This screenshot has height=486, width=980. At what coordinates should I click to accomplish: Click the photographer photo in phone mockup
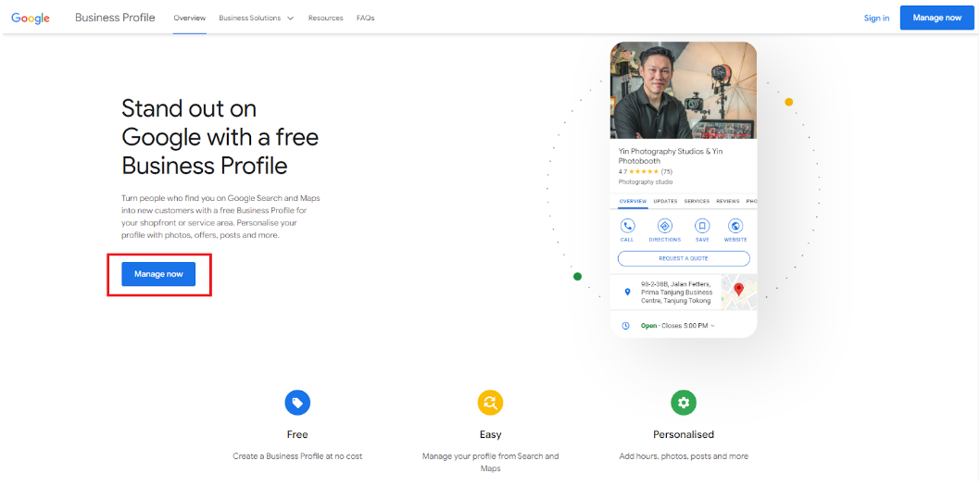(683, 91)
